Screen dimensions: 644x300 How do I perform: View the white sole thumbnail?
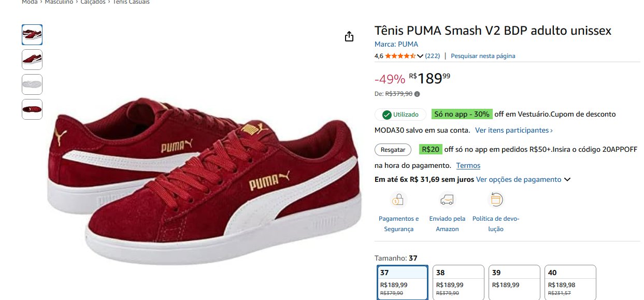coord(32,84)
